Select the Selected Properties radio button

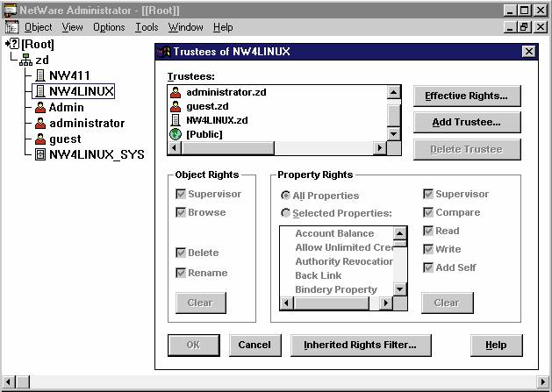coord(285,213)
